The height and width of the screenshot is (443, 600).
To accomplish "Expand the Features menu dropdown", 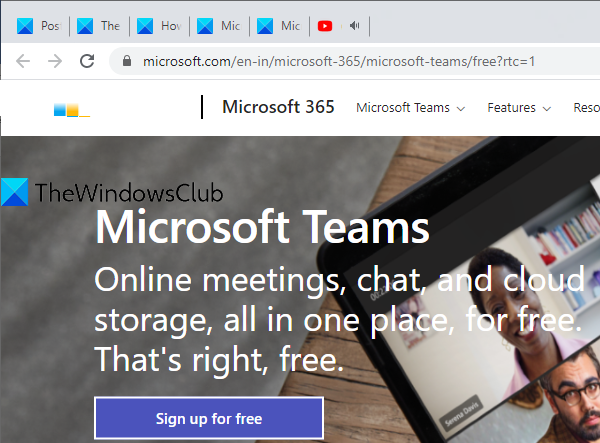I will [x=519, y=108].
